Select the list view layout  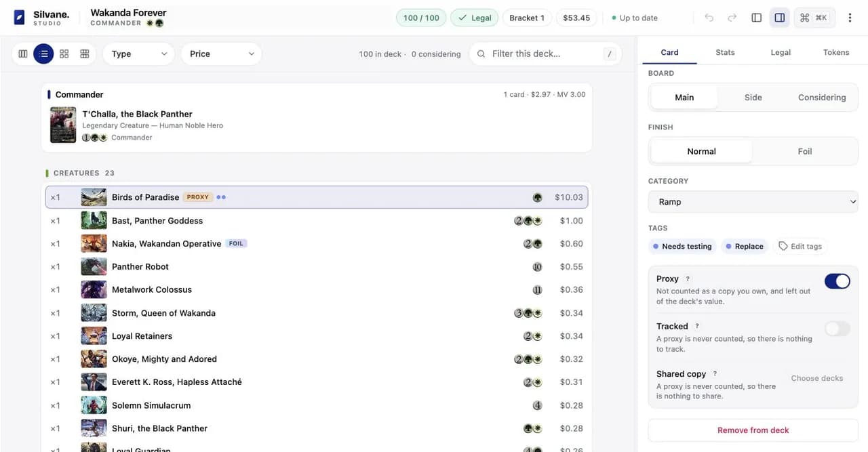(43, 54)
